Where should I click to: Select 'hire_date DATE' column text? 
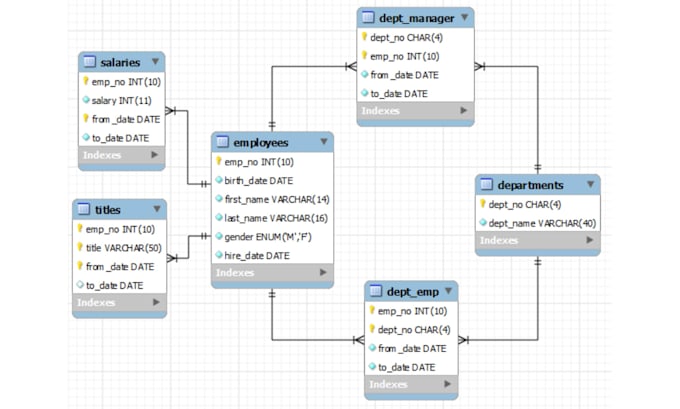257,256
